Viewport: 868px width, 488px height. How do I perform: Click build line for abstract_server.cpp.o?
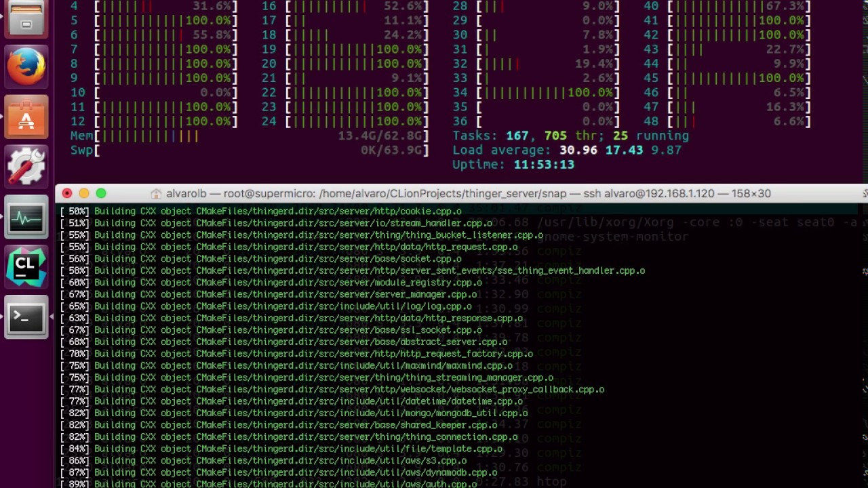[283, 342]
